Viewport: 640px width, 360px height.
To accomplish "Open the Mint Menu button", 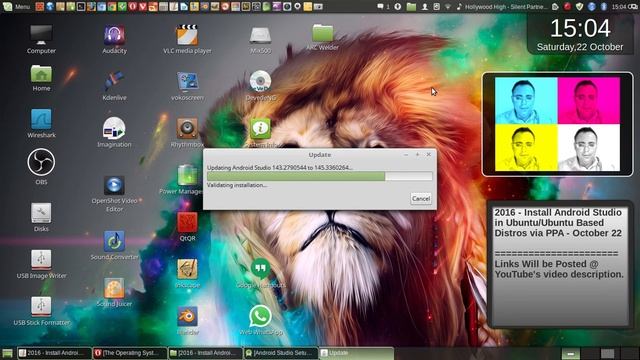I will coord(16,6).
